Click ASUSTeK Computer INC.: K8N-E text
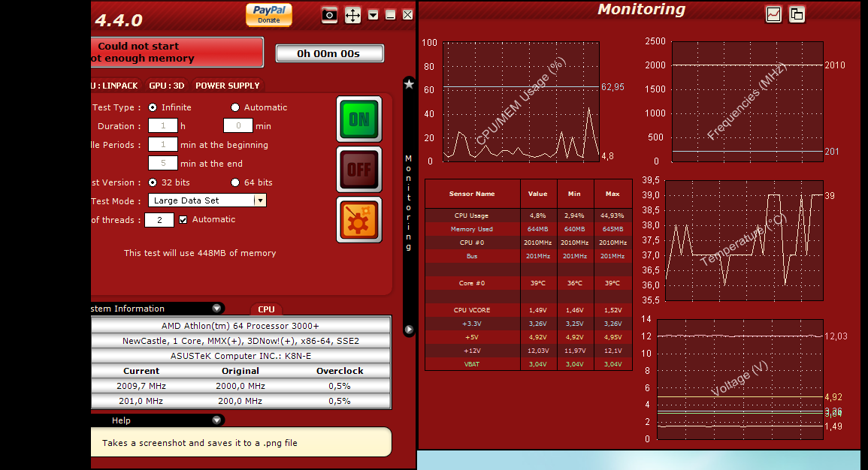This screenshot has width=868, height=470. (x=240, y=356)
